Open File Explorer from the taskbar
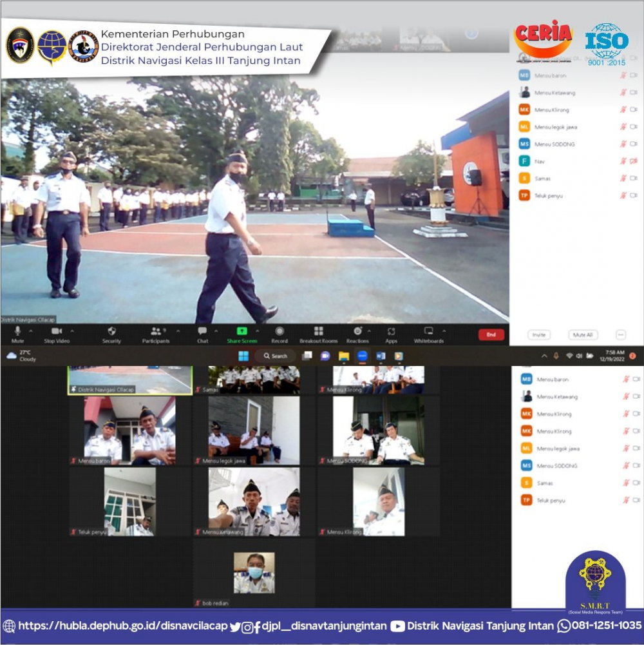 [x=344, y=356]
